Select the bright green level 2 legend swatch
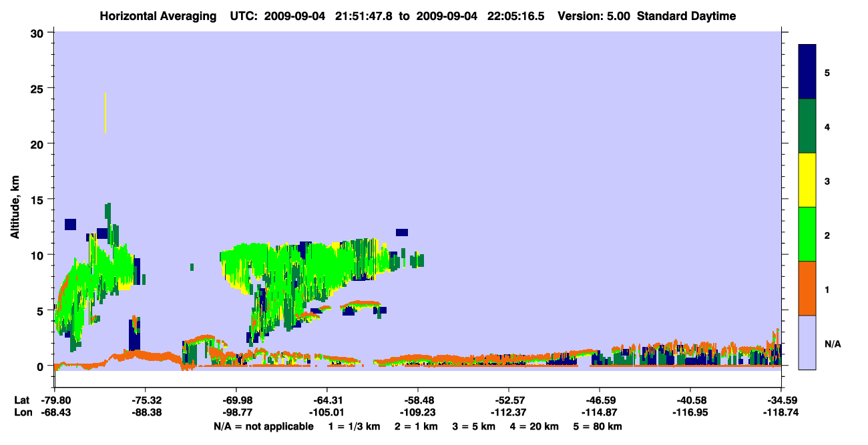Viewport: 868px width, 445px height. point(807,234)
